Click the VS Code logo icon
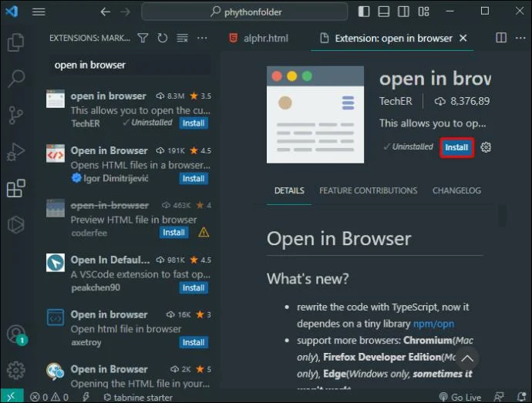The width and height of the screenshot is (532, 403). point(12,12)
